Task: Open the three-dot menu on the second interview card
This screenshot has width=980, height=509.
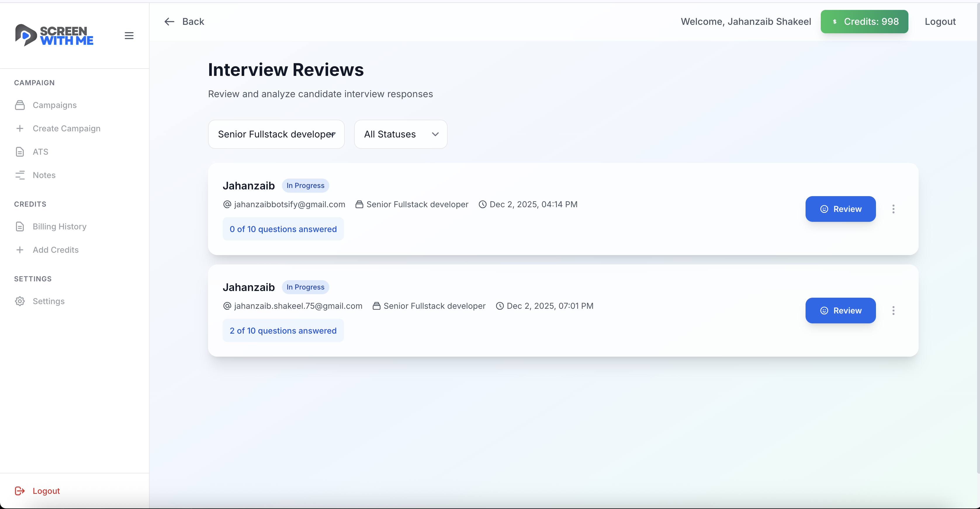Action: 894,311
